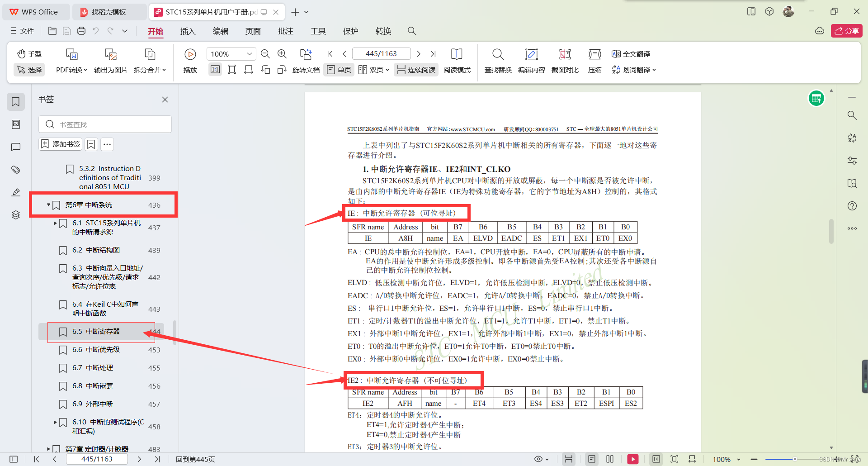Click 压缩 compress tool
868x466 pixels.
tap(595, 60)
